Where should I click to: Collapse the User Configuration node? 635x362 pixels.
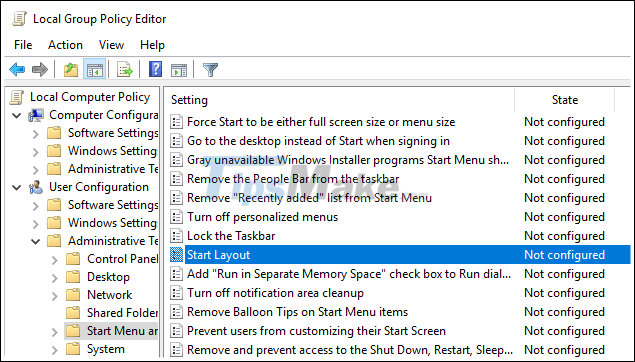click(x=17, y=187)
